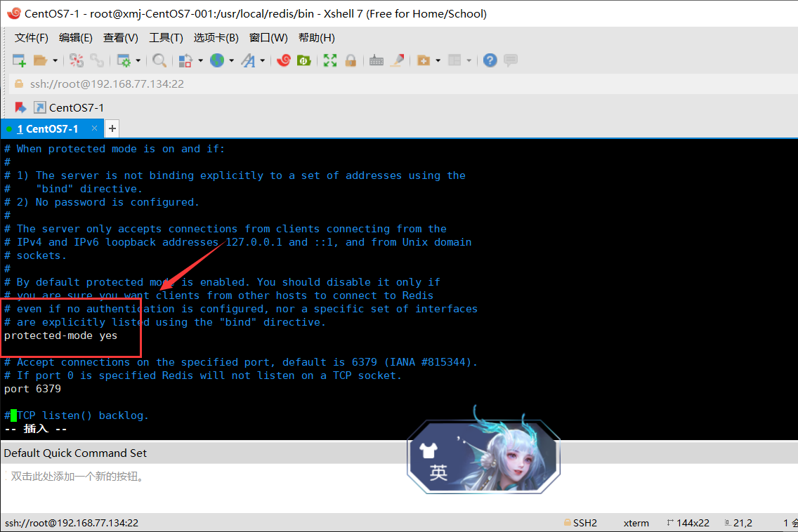The width and height of the screenshot is (798, 532).
Task: Click the New Session toolbar icon
Action: click(20, 60)
